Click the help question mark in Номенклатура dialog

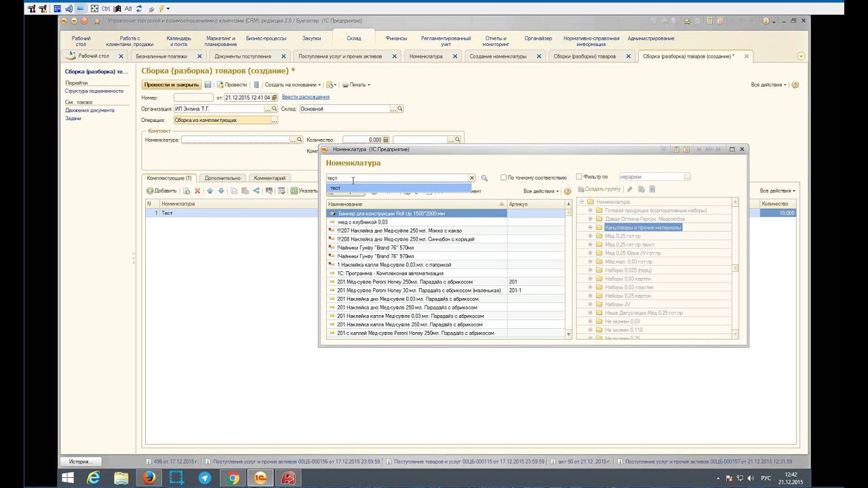pyautogui.click(x=568, y=191)
